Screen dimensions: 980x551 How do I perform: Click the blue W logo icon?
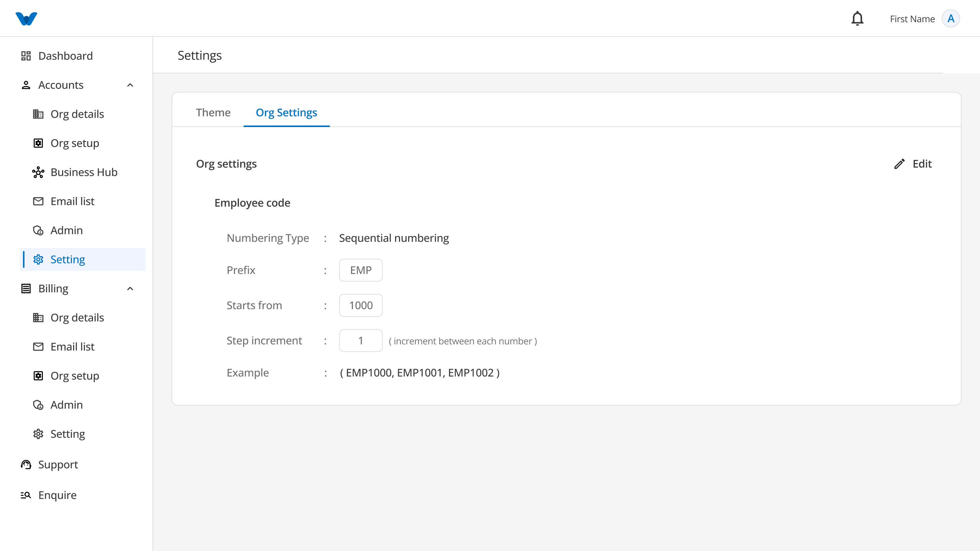click(26, 18)
